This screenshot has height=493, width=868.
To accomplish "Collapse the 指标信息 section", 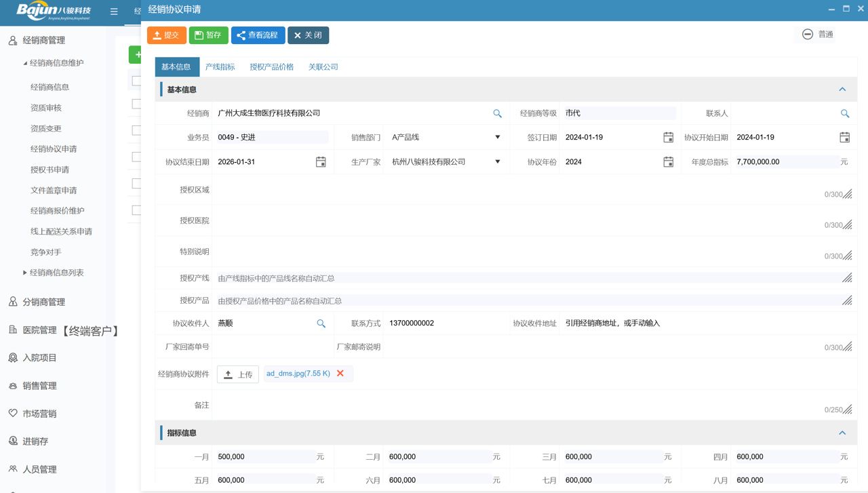I will (842, 433).
